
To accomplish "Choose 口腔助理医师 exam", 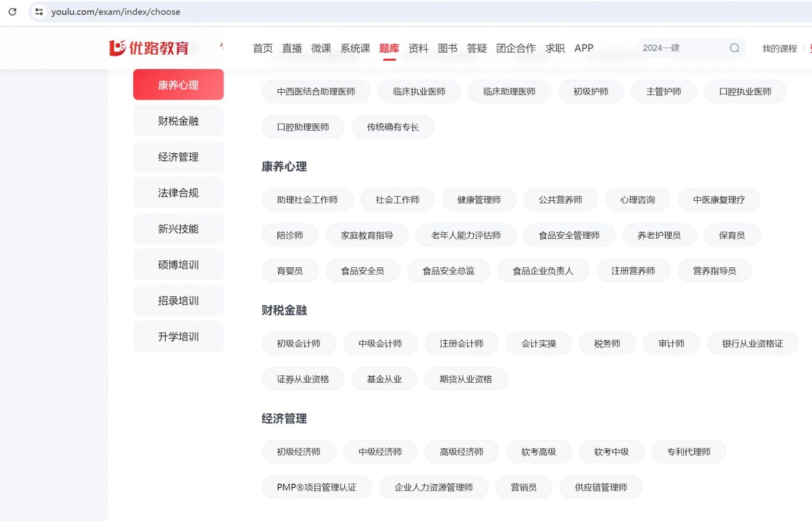I will click(303, 127).
